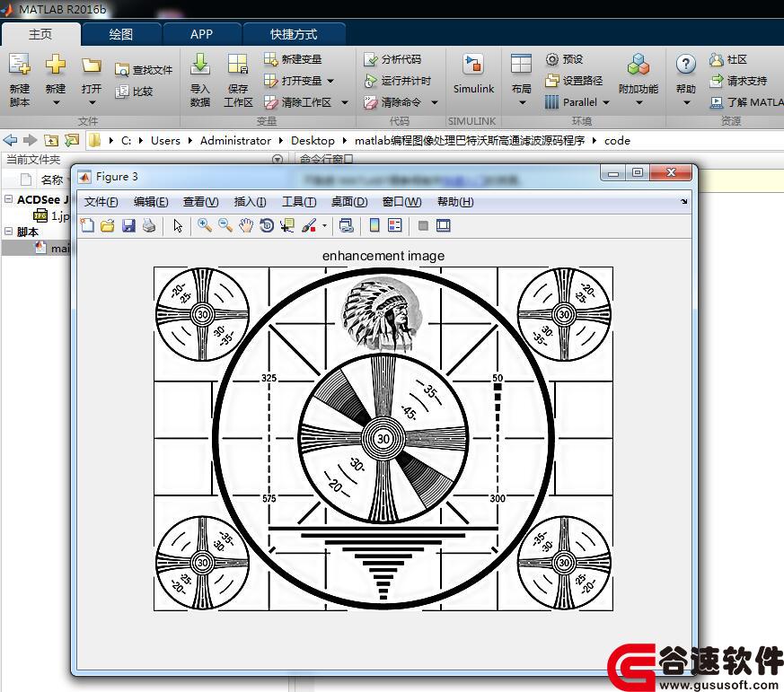Open the Desktop (桌面) menu in Figure 3
The height and width of the screenshot is (692, 784).
[349, 202]
